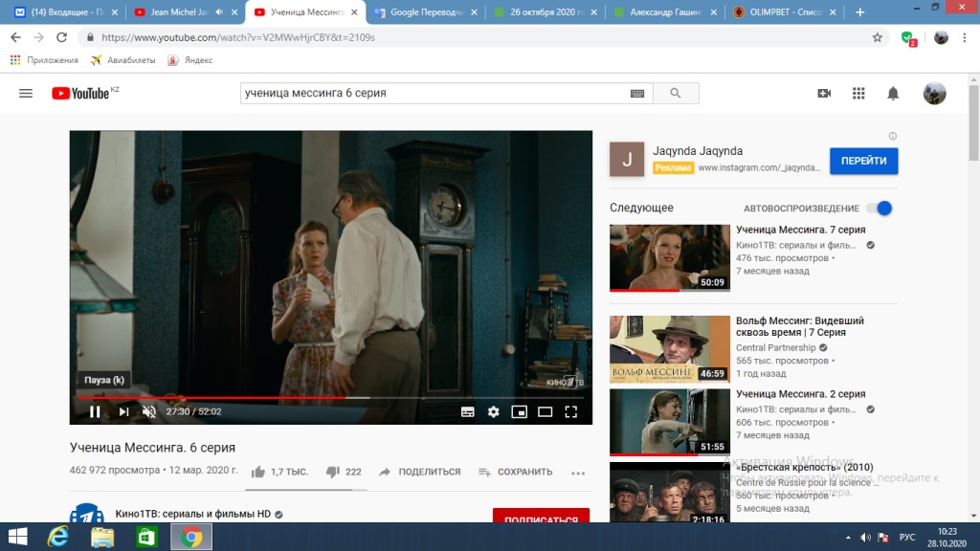Open the Брестская крепость (2010) video
The image size is (980, 551).
[804, 467]
